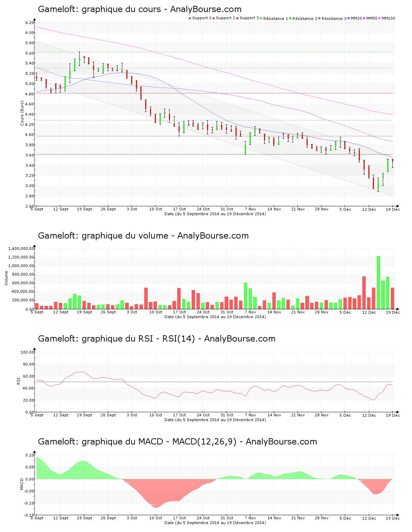The width and height of the screenshot is (412, 532).
Task: Click the 3.60 price axis tick
Action: click(x=30, y=155)
